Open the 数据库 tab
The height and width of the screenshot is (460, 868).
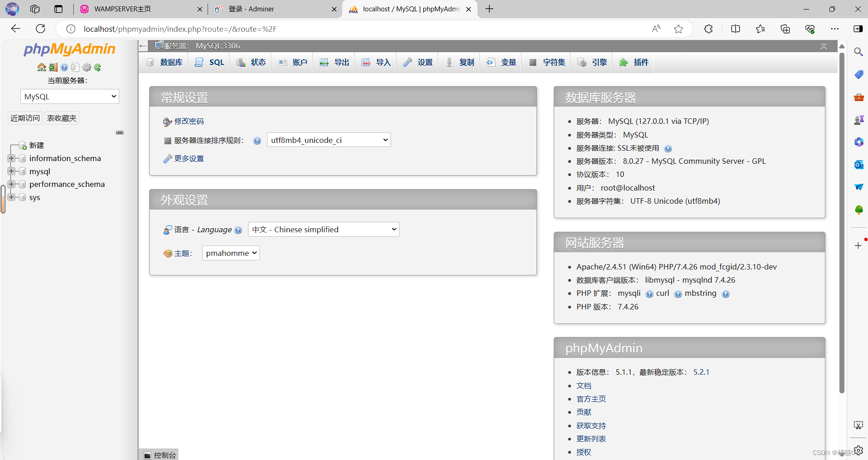point(164,63)
